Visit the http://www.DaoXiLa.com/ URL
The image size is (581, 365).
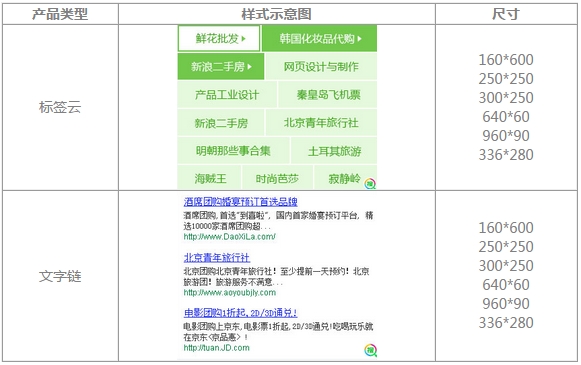[x=229, y=237]
